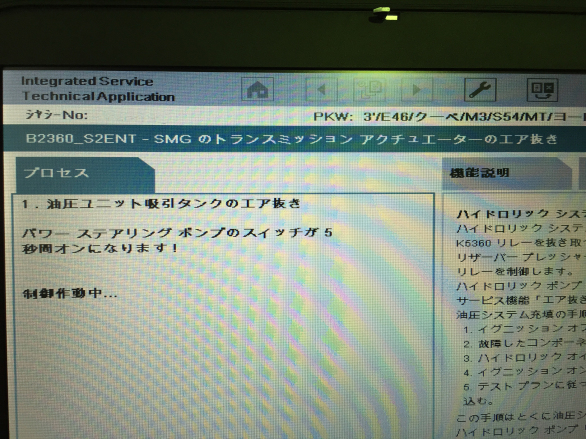The image size is (586, 439).
Task: Open the process overview pages icon
Action: [369, 89]
